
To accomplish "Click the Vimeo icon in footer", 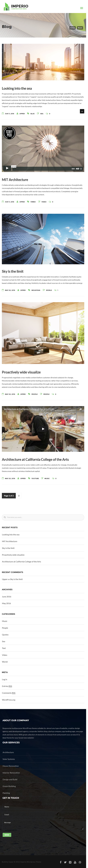I will (70, 862).
